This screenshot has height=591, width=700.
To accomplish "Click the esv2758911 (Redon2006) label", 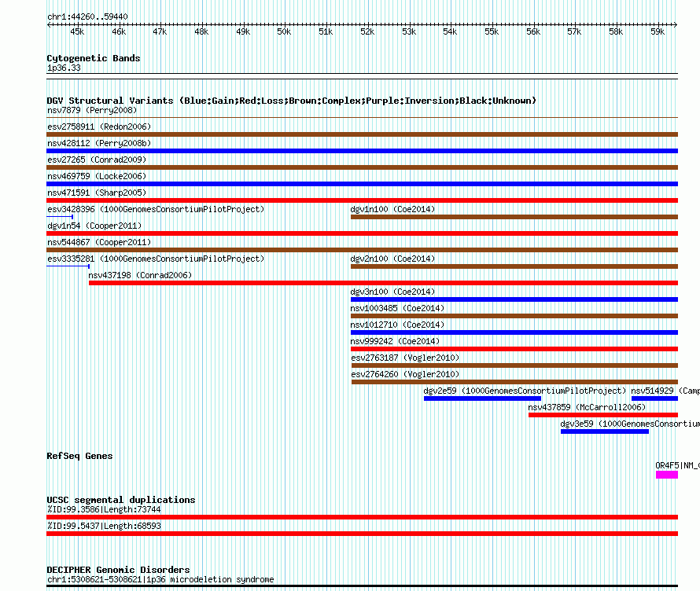I will coord(99,127).
